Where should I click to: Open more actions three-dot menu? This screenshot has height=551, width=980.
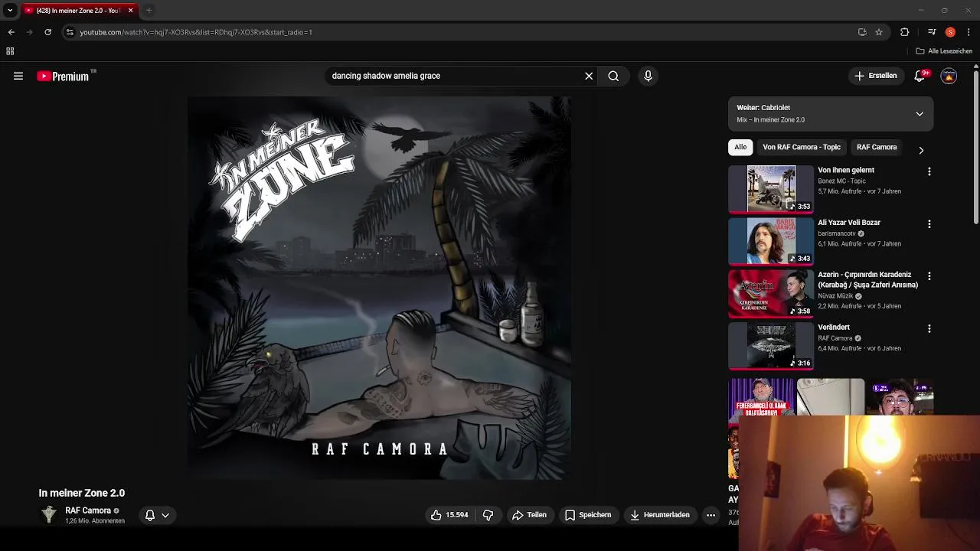click(710, 515)
